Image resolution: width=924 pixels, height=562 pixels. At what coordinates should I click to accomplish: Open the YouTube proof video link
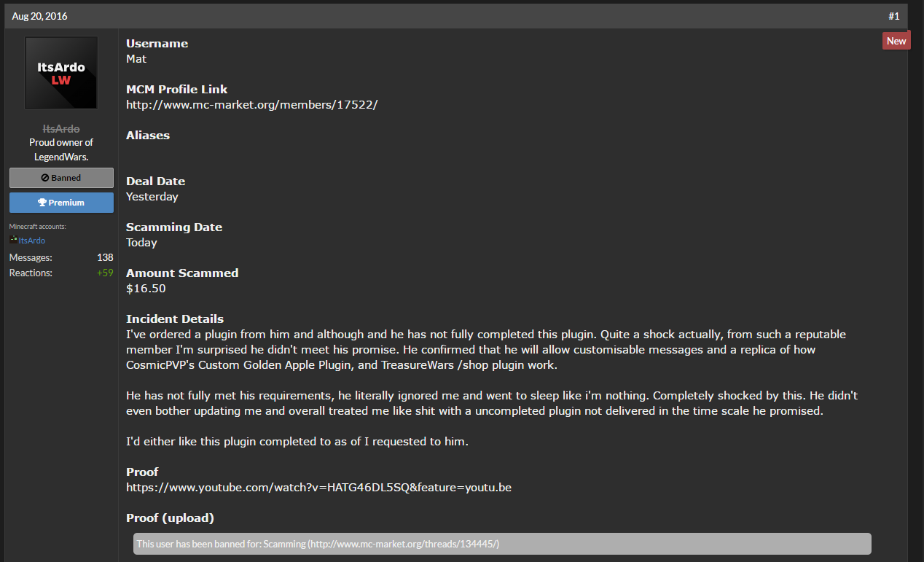tap(318, 488)
